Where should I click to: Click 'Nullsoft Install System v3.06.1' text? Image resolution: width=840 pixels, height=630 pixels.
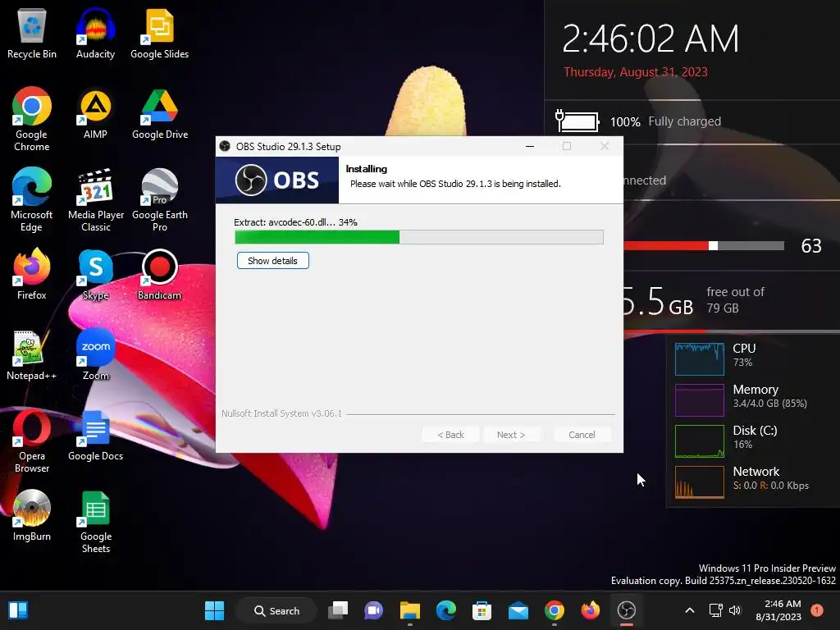click(281, 413)
